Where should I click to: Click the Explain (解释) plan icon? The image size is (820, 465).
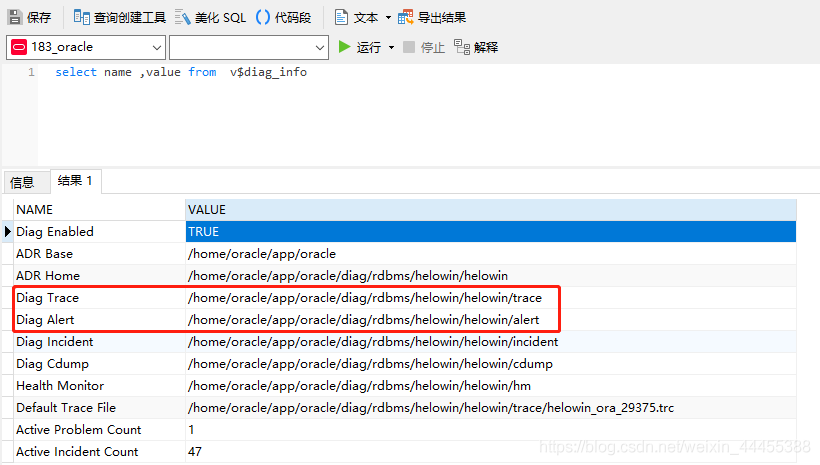(462, 47)
